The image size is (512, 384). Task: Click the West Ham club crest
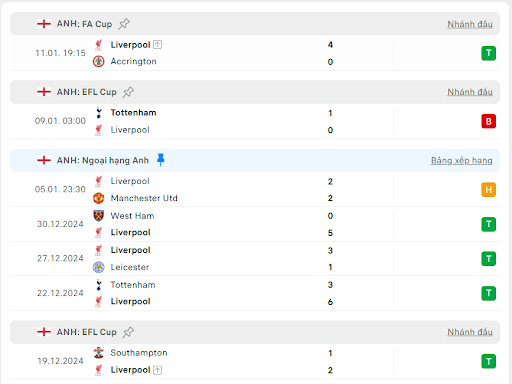click(x=98, y=216)
